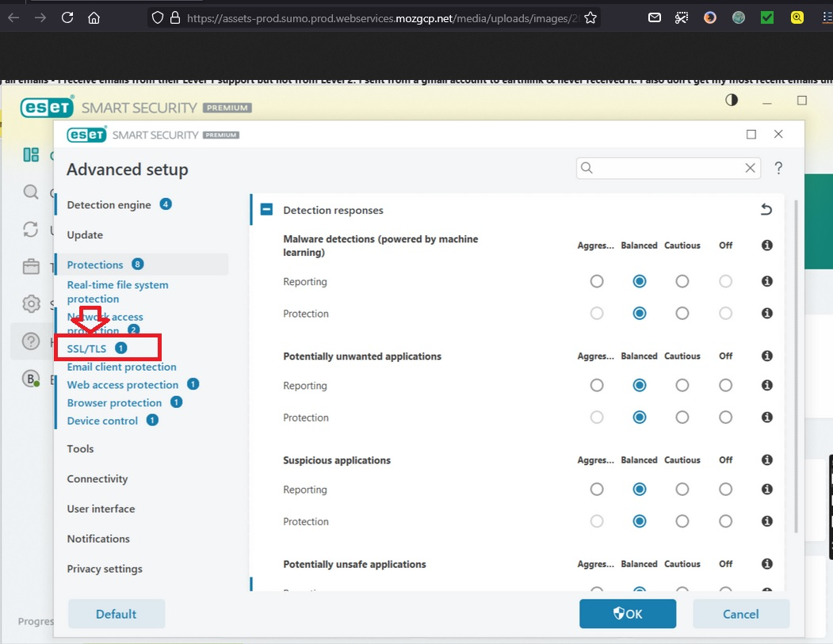Open the ESET main window overview grid icon

coord(31,155)
